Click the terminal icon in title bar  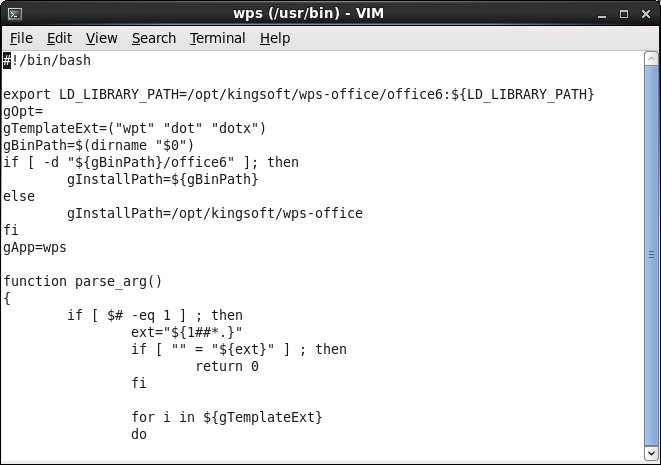(15, 14)
